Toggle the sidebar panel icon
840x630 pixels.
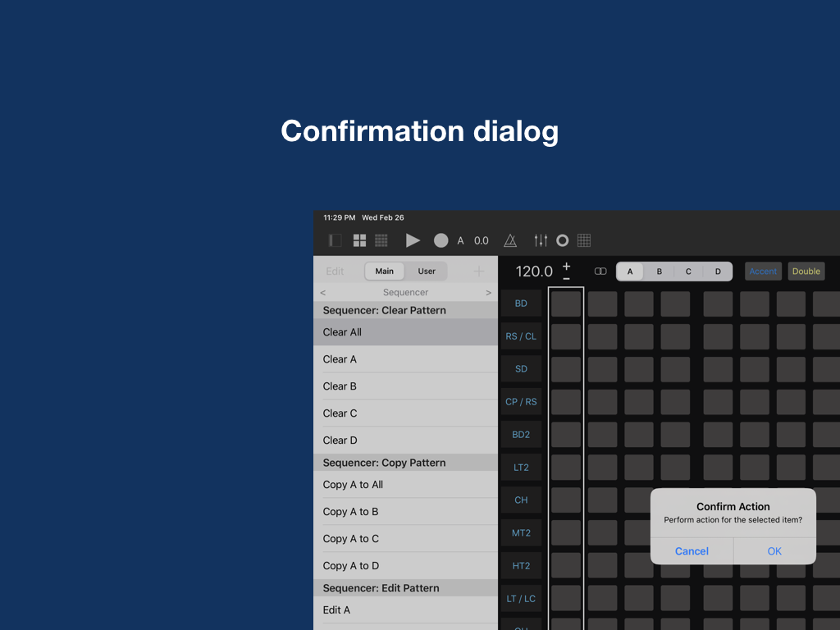(x=335, y=240)
